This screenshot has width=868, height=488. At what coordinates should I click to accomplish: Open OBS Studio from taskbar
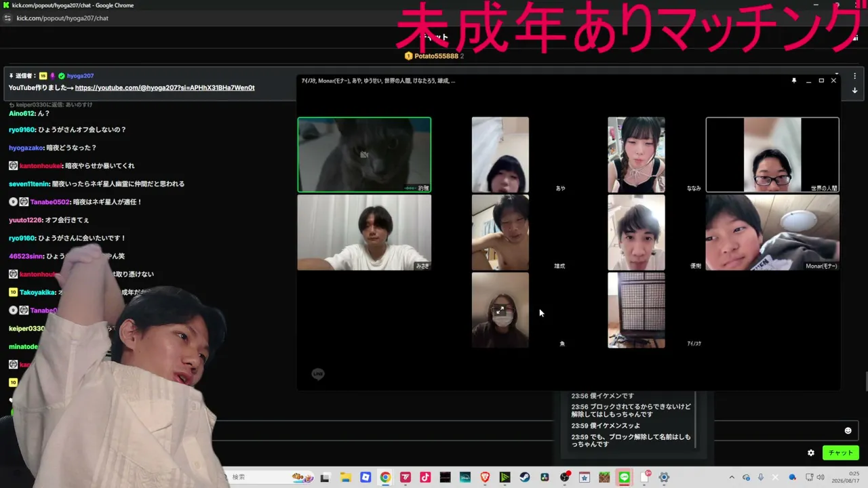tap(565, 477)
